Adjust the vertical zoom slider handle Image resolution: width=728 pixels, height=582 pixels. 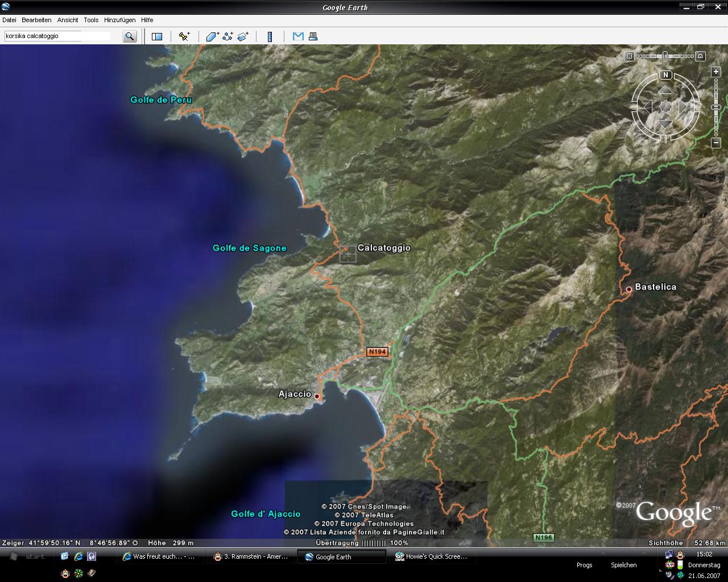pos(717,107)
